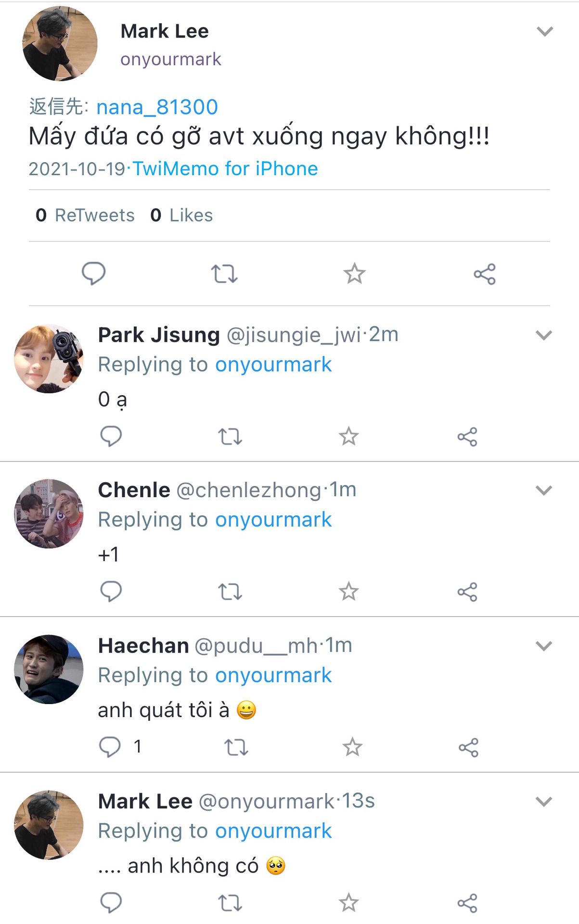The height and width of the screenshot is (924, 579).
Task: Open chevron menu on Haechan's reply
Action: click(544, 646)
